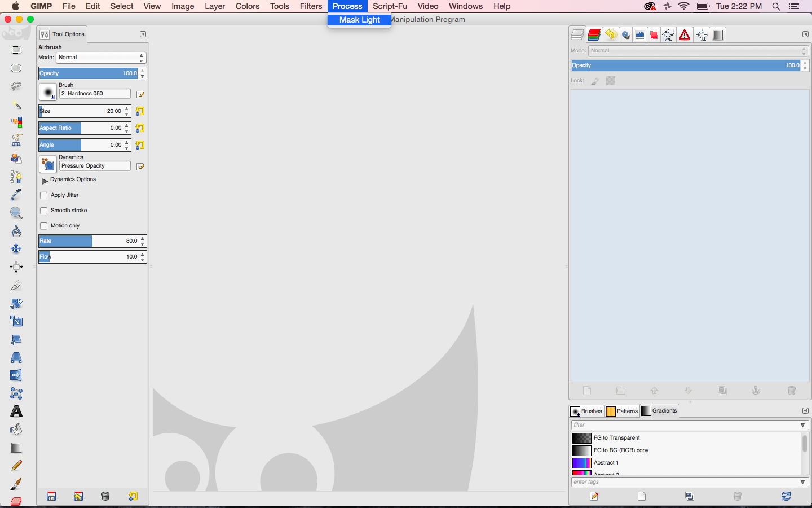Select the Bucket Fill tool
The image size is (812, 508).
coord(16,430)
